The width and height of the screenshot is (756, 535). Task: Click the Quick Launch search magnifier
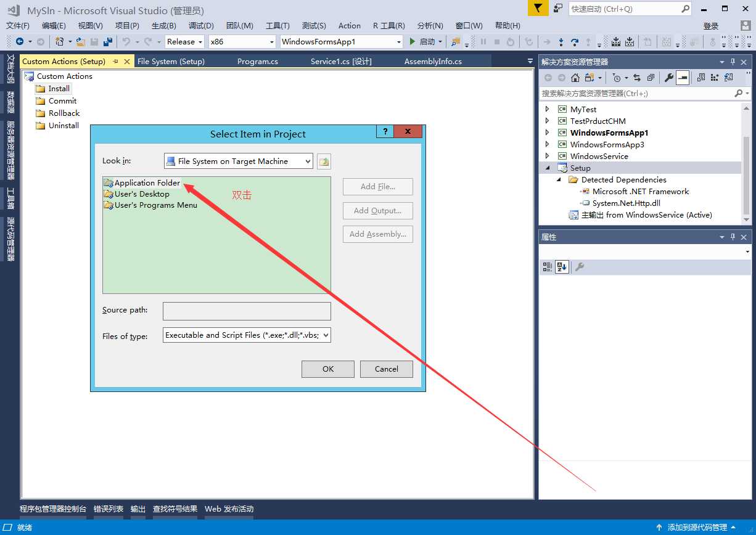coord(685,9)
